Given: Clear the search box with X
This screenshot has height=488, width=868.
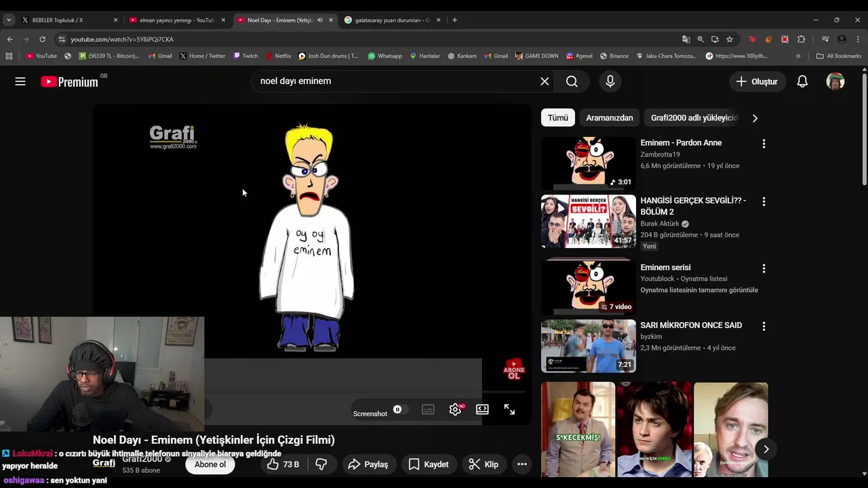Looking at the screenshot, I should pos(545,81).
